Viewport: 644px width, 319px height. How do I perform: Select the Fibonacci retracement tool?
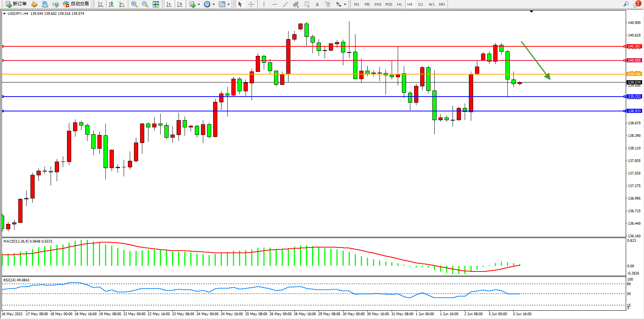point(307,4)
